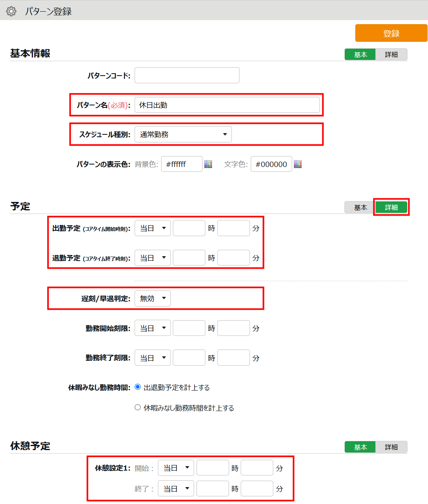Expand the 遅刻/早退判定 dropdown
The width and height of the screenshot is (428, 504).
click(153, 298)
